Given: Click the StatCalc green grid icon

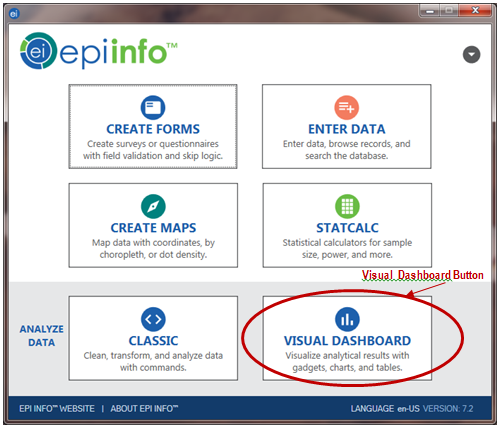Looking at the screenshot, I should (347, 206).
